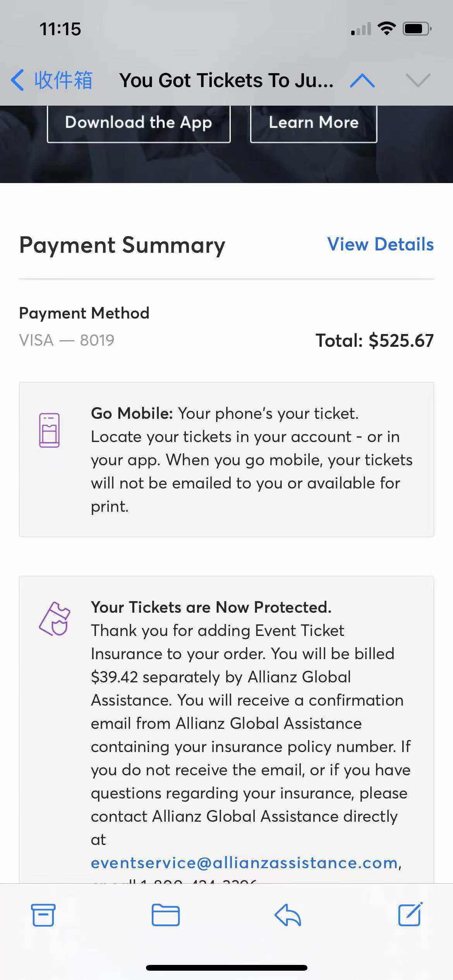Tap the Wi-Fi status icon
This screenshot has width=453, height=980.
click(386, 29)
